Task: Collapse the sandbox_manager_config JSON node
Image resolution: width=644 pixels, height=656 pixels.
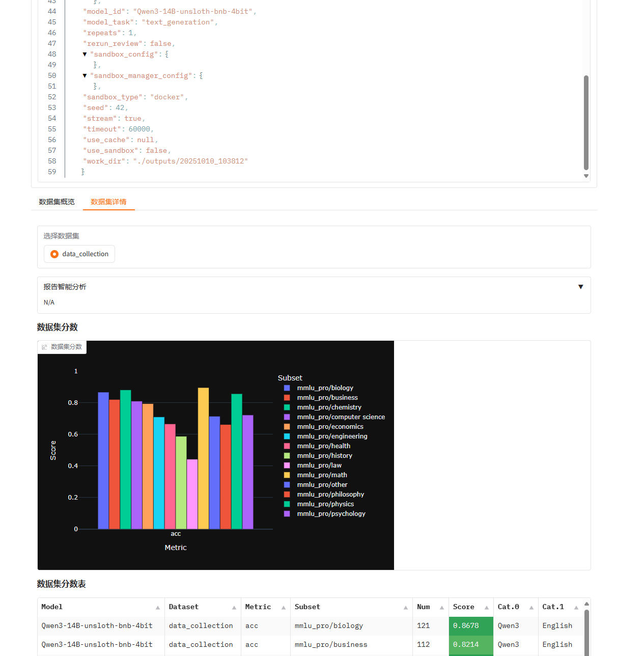Action: [x=85, y=75]
